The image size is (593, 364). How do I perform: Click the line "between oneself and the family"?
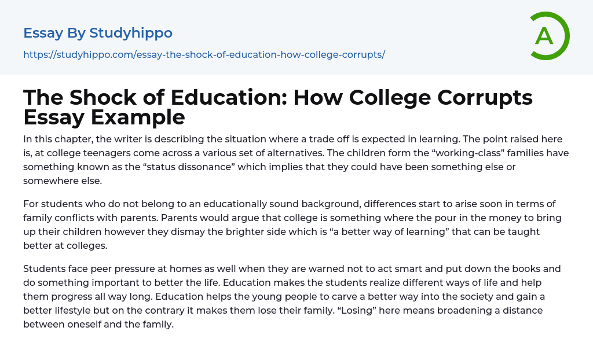(98, 325)
